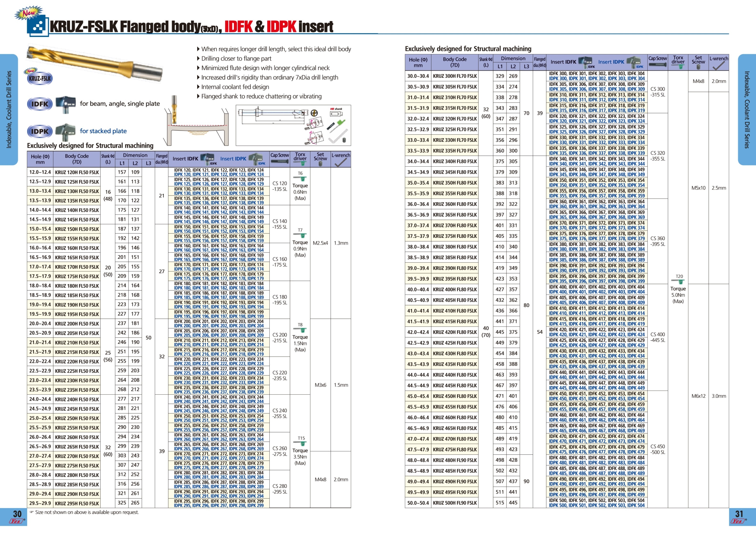Click the KRUZ-FSLK oval badge
This screenshot has height=535, width=756.
click(x=40, y=78)
